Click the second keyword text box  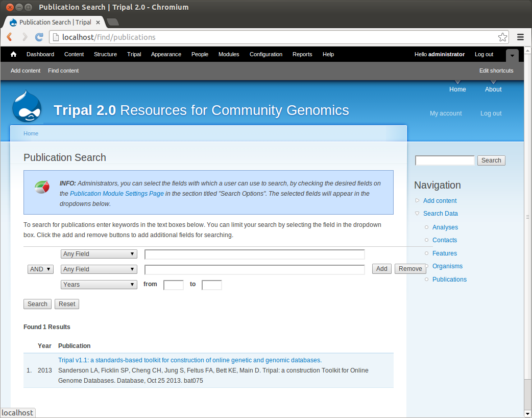[x=254, y=270]
